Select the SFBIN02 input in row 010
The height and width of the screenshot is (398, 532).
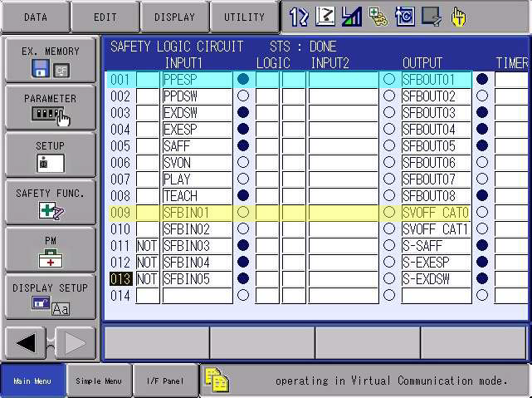[198, 229]
